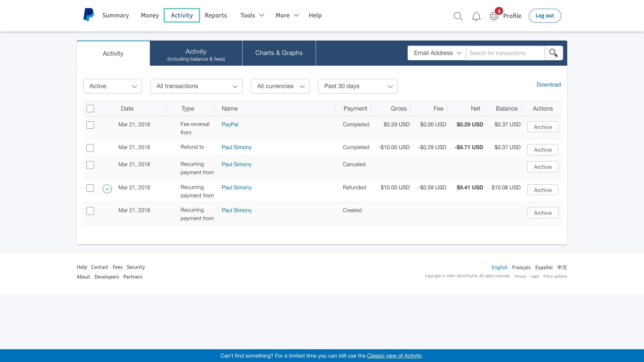This screenshot has width=644, height=362.
Task: Check the Recurring payment Canceled row checkbox
Action: point(90,165)
